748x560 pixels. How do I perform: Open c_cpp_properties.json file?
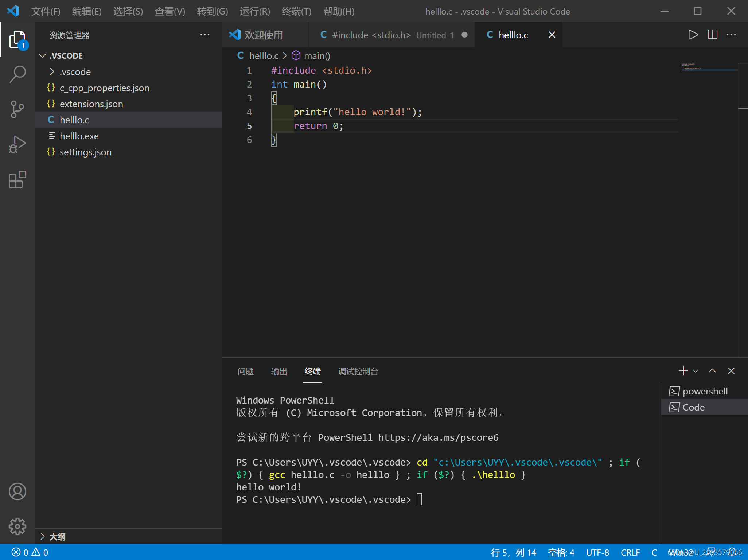point(128,88)
